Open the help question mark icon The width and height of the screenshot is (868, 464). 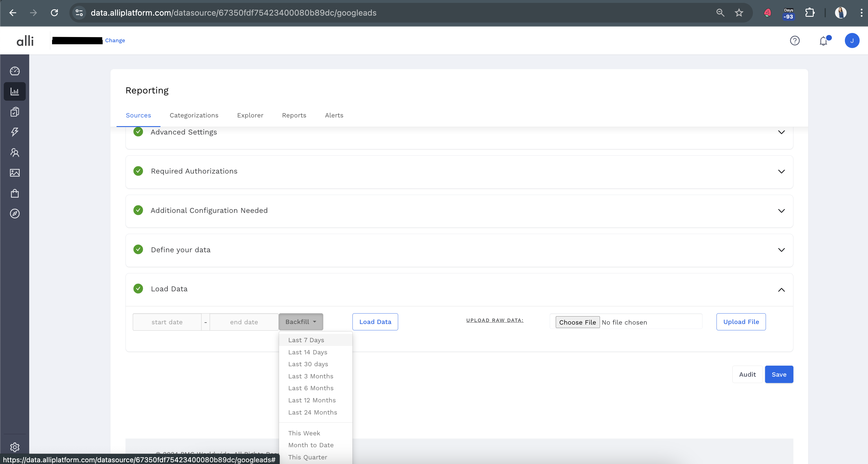tap(795, 41)
